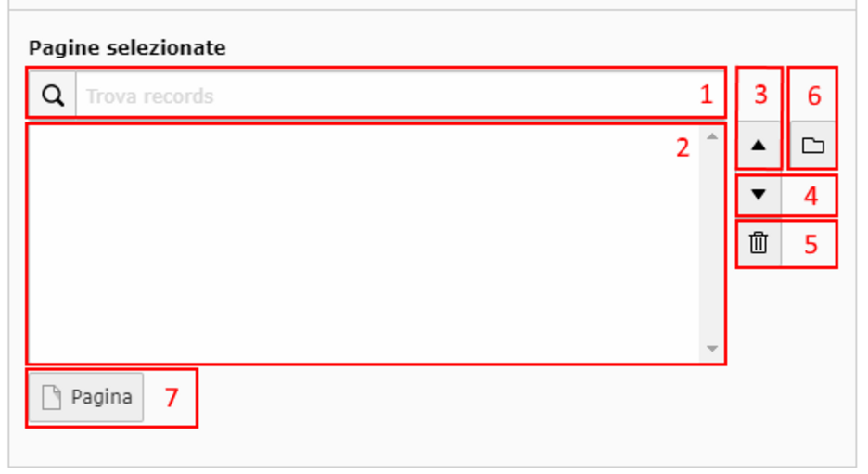Move selected page down with triangle button
Viewport: 868px width, 474px height.
pyautogui.click(x=759, y=195)
